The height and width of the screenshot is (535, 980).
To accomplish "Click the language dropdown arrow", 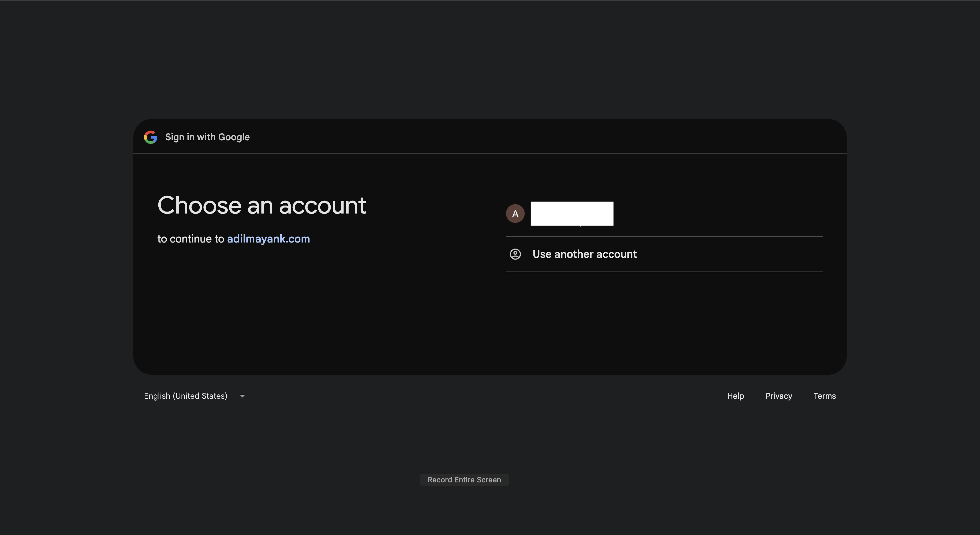I will point(242,396).
